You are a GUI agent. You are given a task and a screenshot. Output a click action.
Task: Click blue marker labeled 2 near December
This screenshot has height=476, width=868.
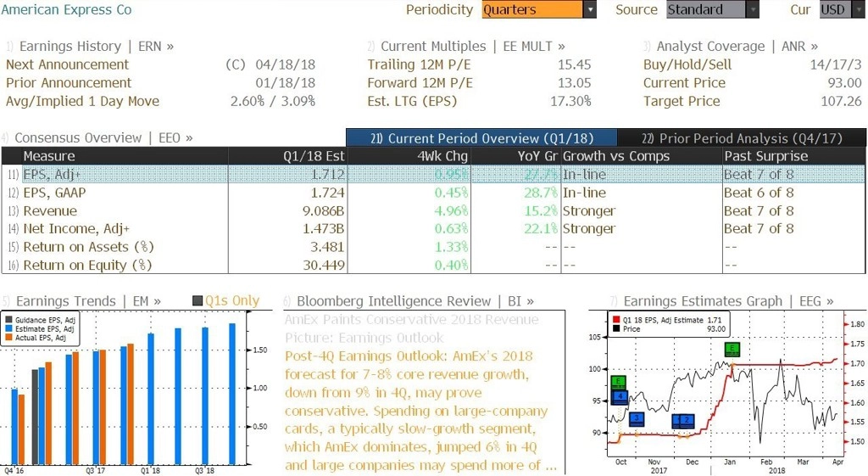coord(686,420)
